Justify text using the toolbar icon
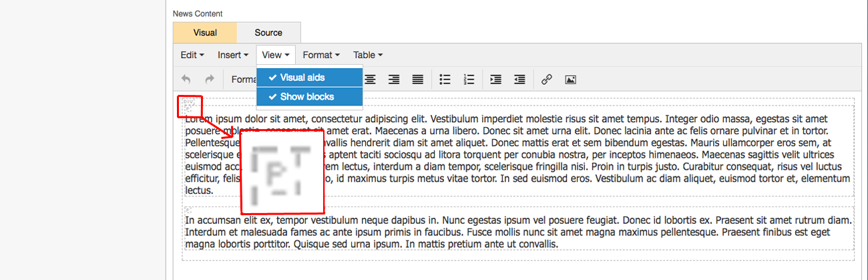Viewport: 868px width, 280px height. (417, 80)
